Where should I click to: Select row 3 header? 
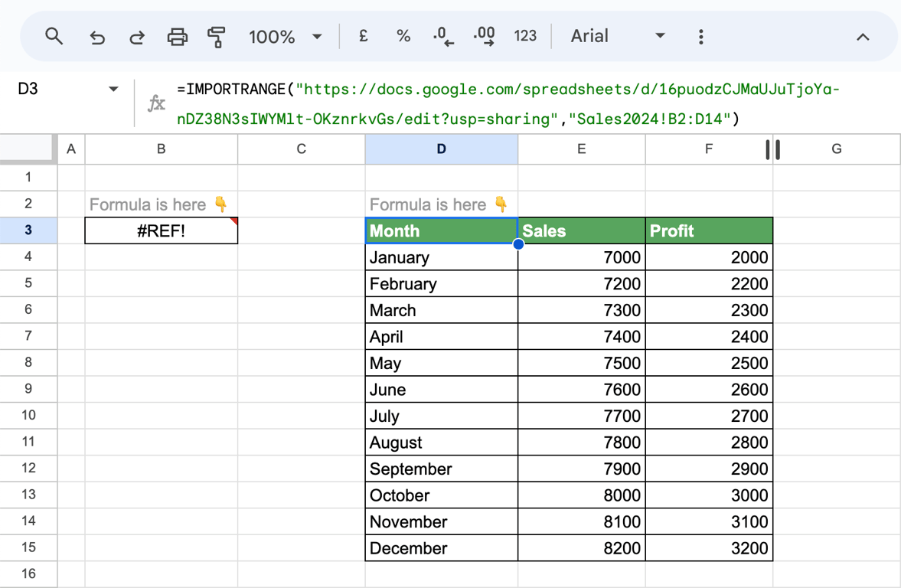(28, 230)
